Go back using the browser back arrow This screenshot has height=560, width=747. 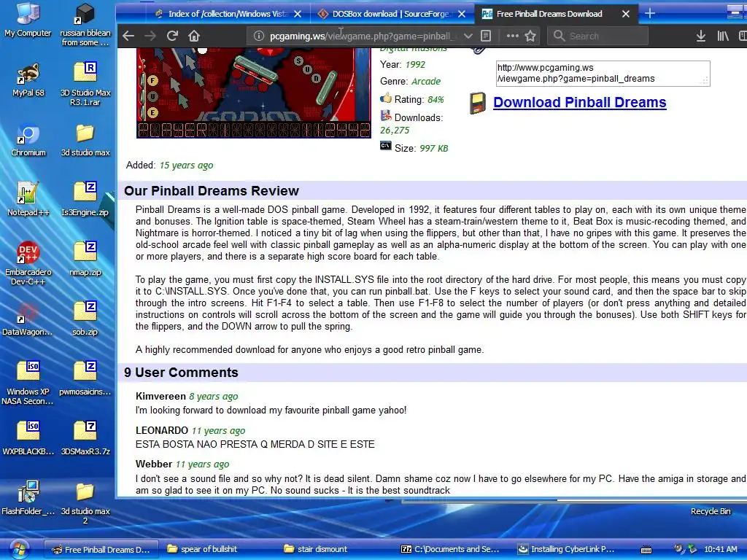(x=128, y=36)
